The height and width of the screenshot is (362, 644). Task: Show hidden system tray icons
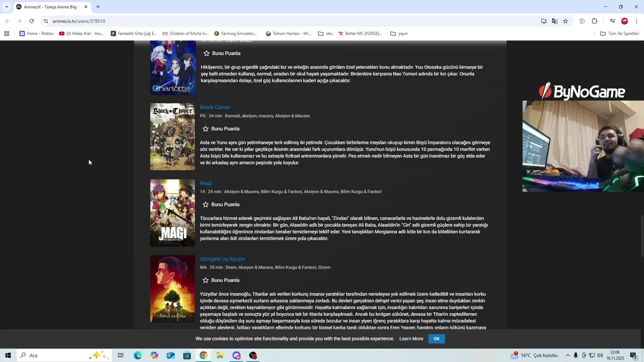(x=568, y=355)
